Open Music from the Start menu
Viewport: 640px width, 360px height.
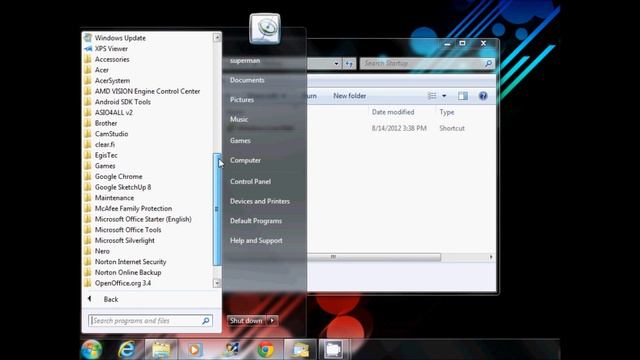(x=239, y=119)
